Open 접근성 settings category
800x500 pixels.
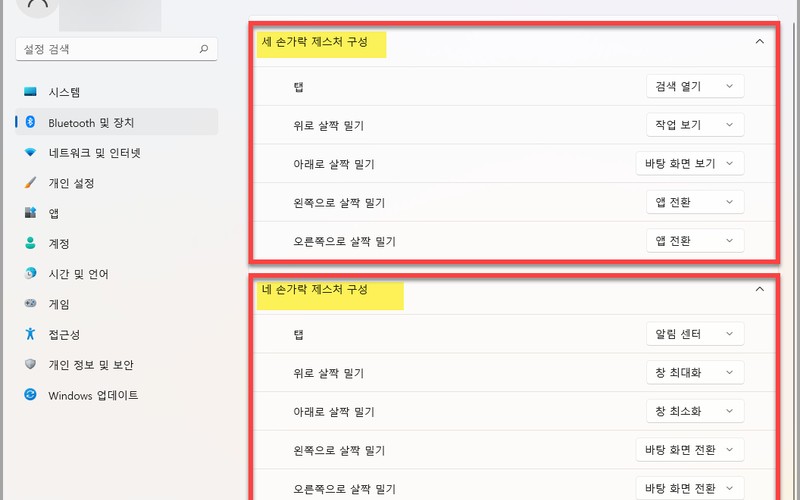tap(117, 334)
